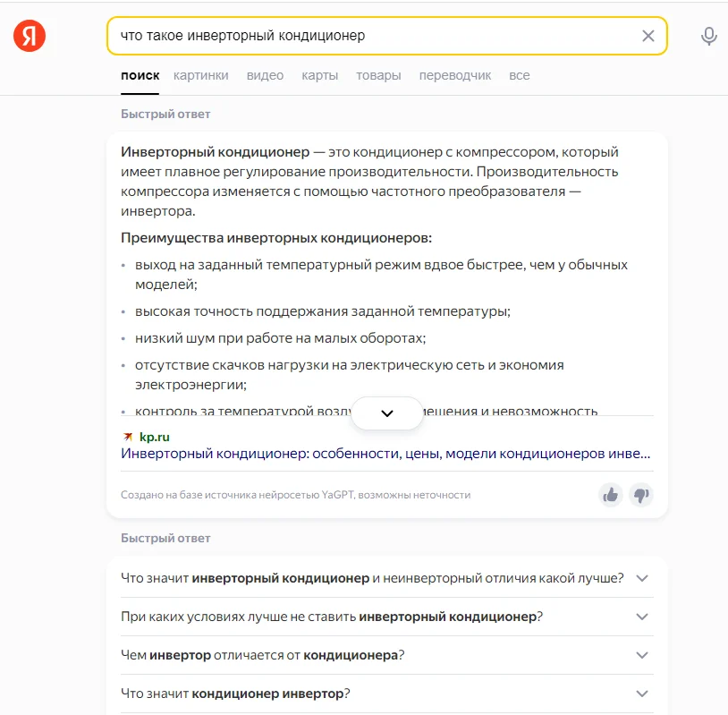Like the quick answer with thumbs up
728x715 pixels.
click(x=611, y=494)
